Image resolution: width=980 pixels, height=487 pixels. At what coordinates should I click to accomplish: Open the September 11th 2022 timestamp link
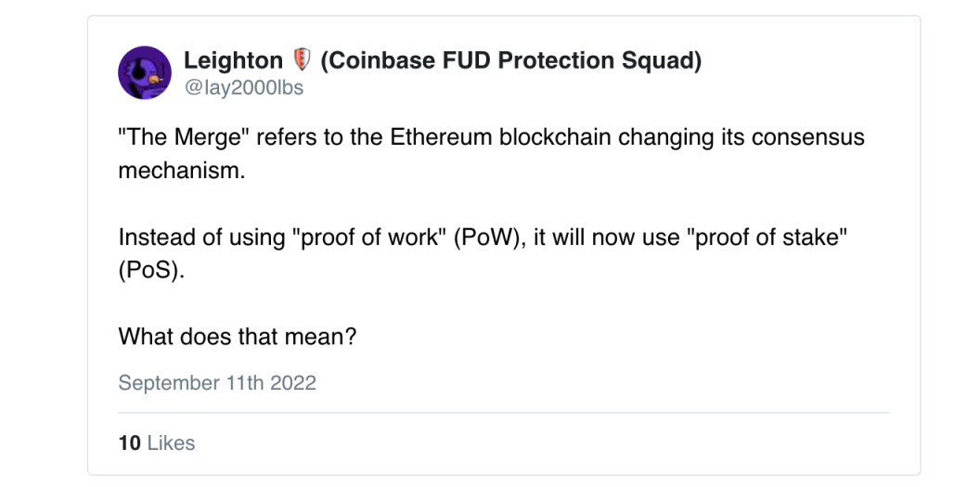click(217, 382)
